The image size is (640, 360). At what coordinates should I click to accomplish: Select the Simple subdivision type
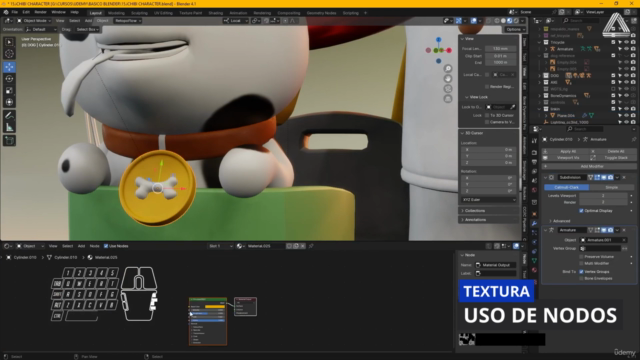pos(611,187)
